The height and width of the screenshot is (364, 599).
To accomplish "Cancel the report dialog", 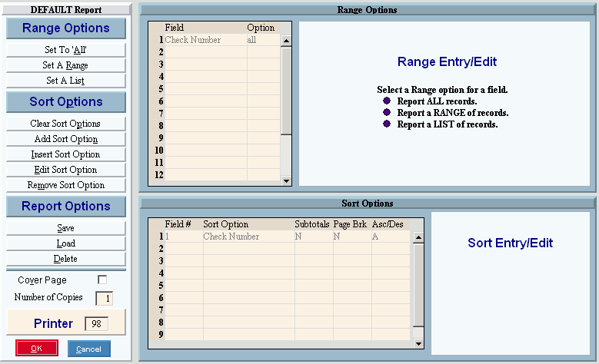I will coord(88,349).
